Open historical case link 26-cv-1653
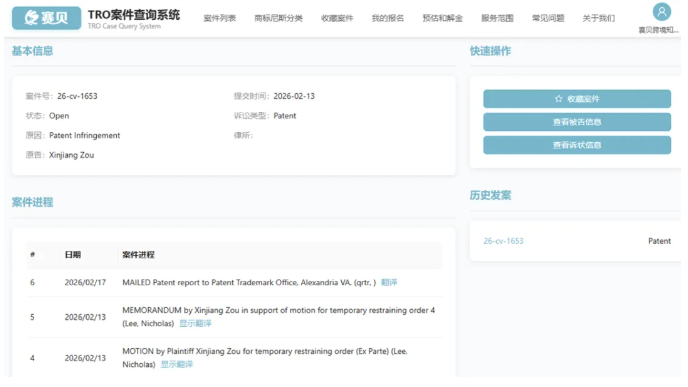 pos(503,241)
